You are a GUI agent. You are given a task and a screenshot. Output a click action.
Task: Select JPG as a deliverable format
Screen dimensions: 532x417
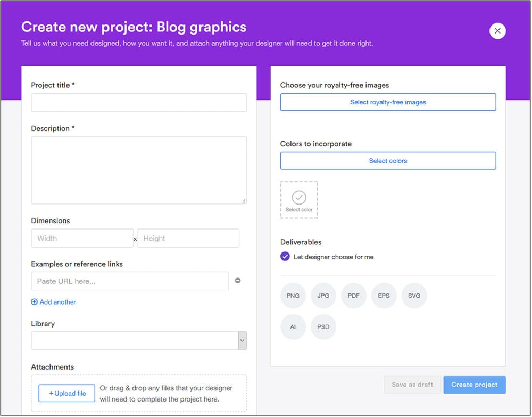pyautogui.click(x=323, y=296)
